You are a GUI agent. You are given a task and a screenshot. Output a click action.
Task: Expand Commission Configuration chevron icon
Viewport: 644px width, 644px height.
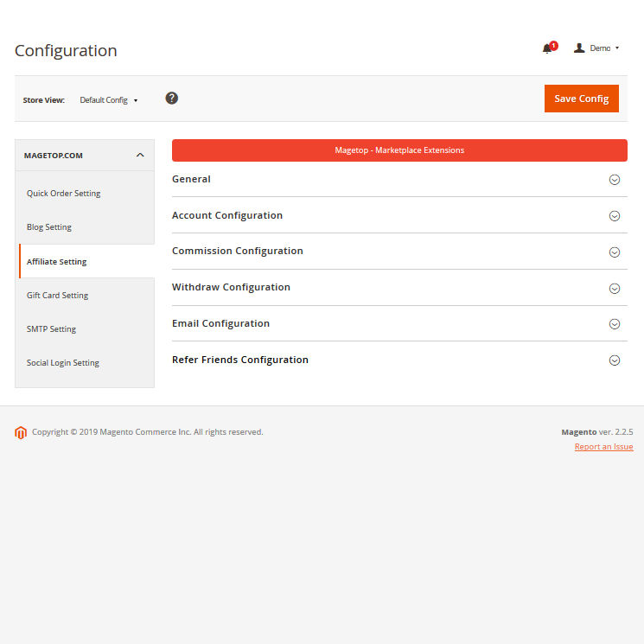615,252
